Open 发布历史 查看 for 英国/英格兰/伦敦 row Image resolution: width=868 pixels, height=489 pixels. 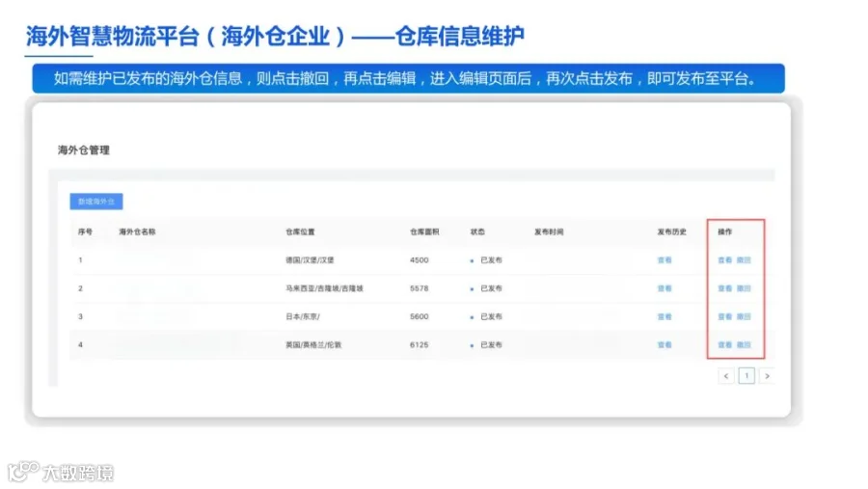coord(665,344)
